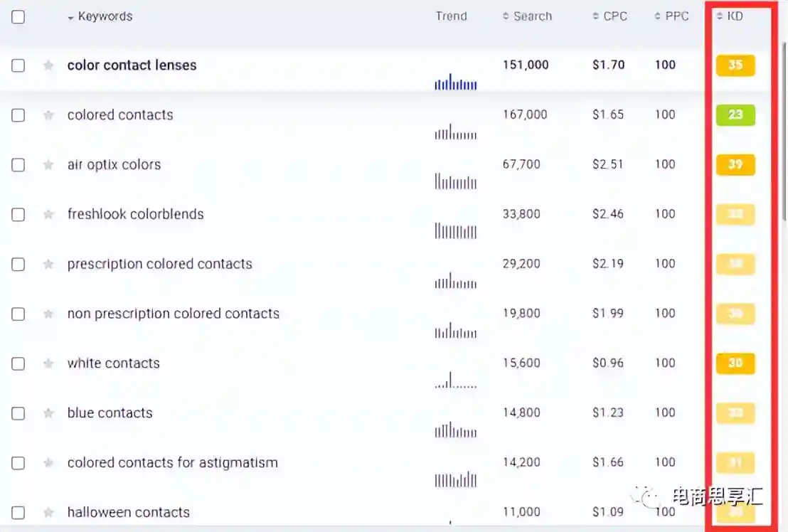
Task: Click star next to air optix colors
Action: coord(48,165)
